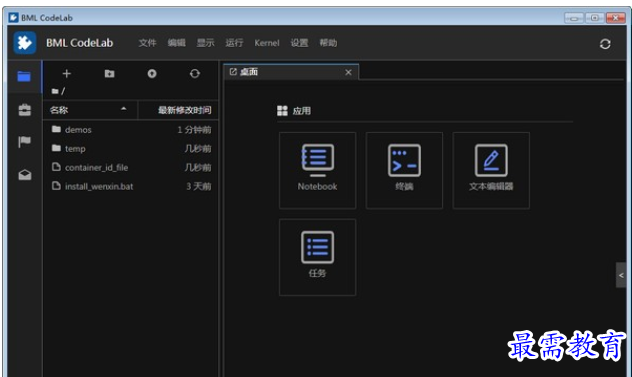Open the 帮助 menu
This screenshot has height=377, width=632.
point(328,43)
